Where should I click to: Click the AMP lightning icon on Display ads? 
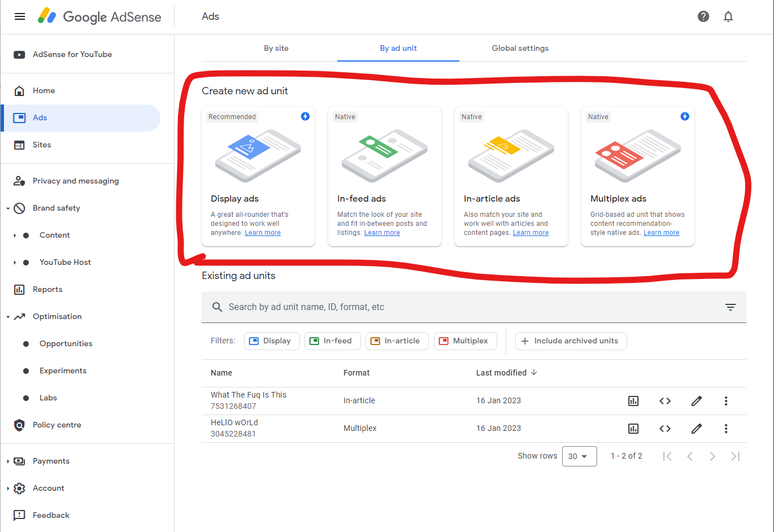coord(305,116)
